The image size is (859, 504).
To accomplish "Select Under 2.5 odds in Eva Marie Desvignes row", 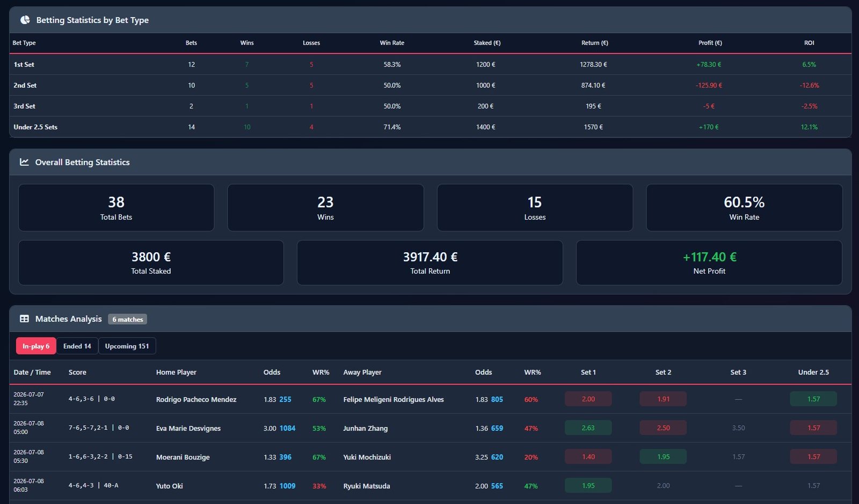I will pyautogui.click(x=813, y=428).
